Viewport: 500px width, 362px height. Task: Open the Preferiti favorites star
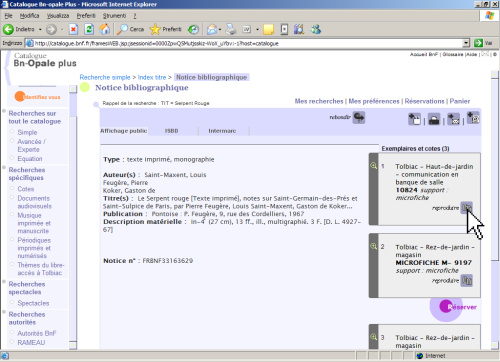[165, 29]
